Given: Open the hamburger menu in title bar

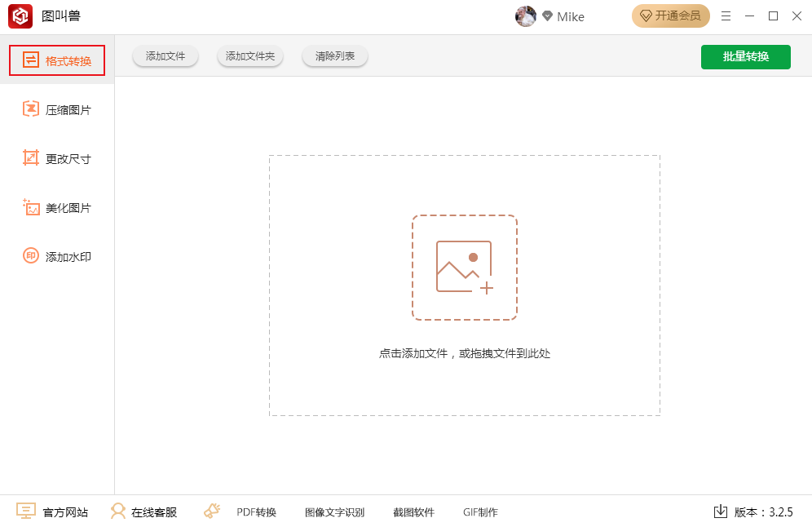Looking at the screenshot, I should click(726, 16).
